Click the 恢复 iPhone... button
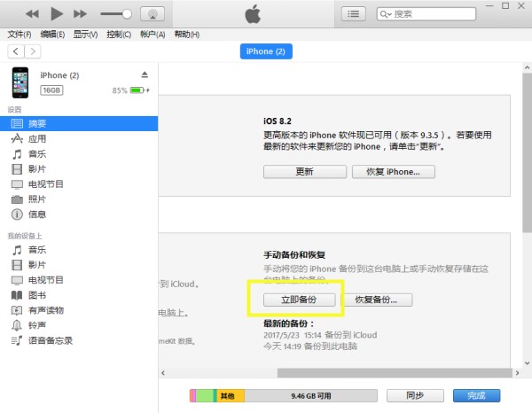Screen dimensions: 532x413 [x=393, y=172]
